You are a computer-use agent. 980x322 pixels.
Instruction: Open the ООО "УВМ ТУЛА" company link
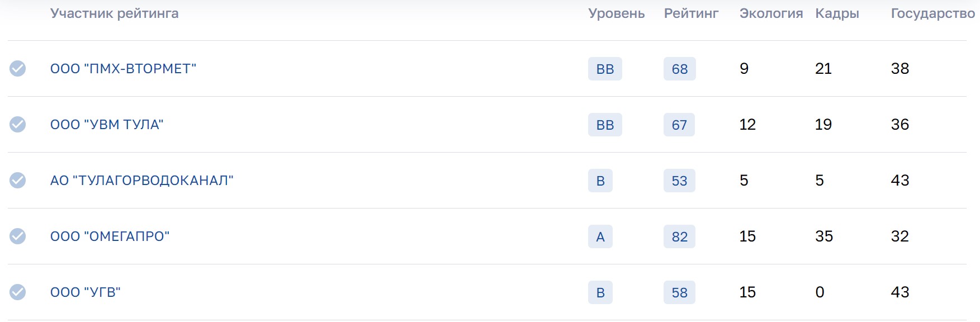pyautogui.click(x=107, y=125)
